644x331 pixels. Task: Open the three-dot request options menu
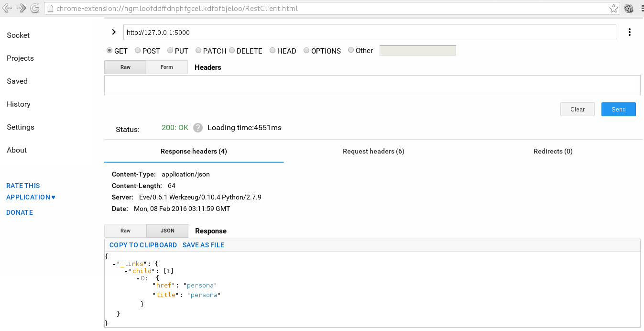(629, 32)
